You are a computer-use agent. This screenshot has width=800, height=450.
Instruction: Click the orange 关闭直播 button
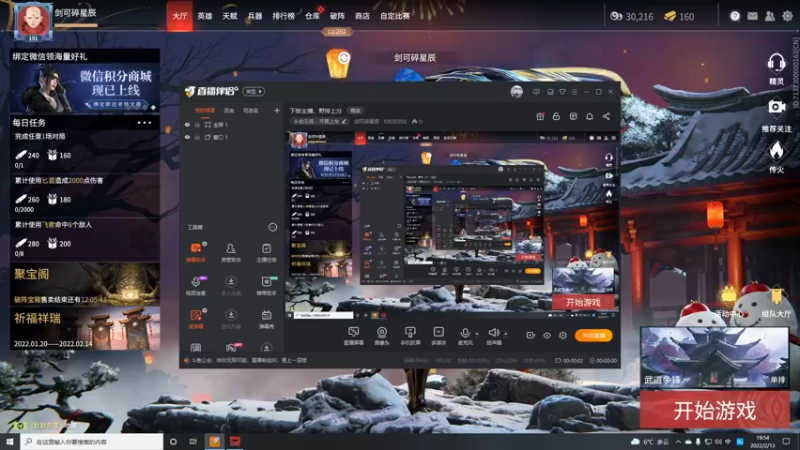pyautogui.click(x=594, y=336)
